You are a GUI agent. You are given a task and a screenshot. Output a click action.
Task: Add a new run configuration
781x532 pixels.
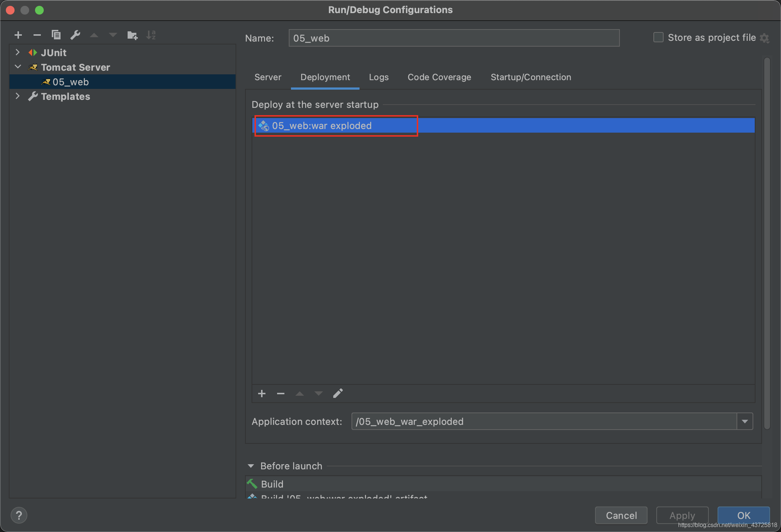(x=18, y=35)
